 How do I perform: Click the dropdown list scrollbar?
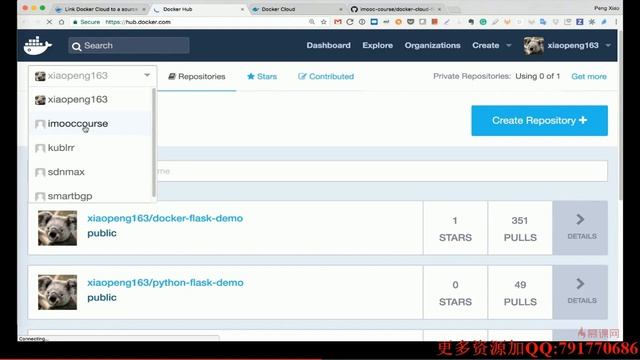coord(154,142)
